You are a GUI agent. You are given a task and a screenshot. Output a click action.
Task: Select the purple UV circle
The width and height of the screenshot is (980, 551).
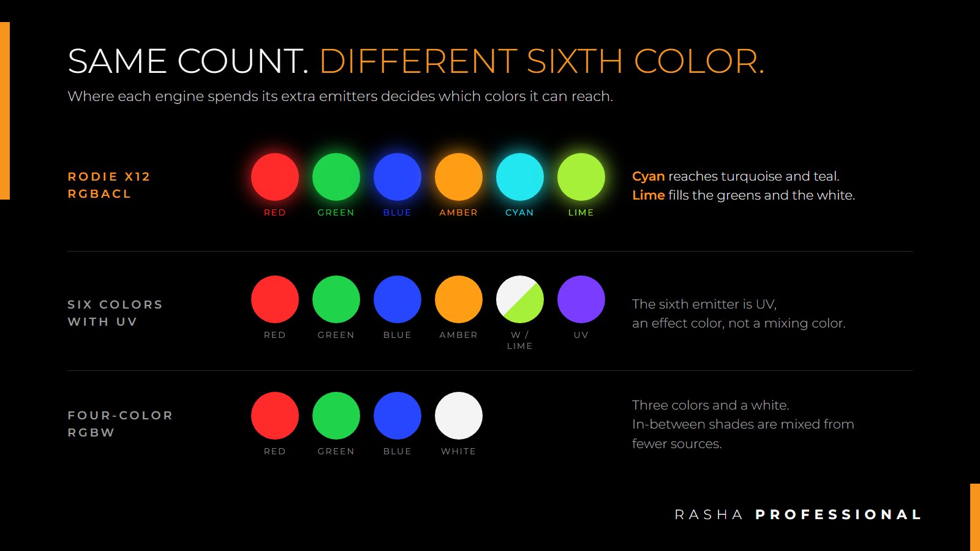point(581,299)
